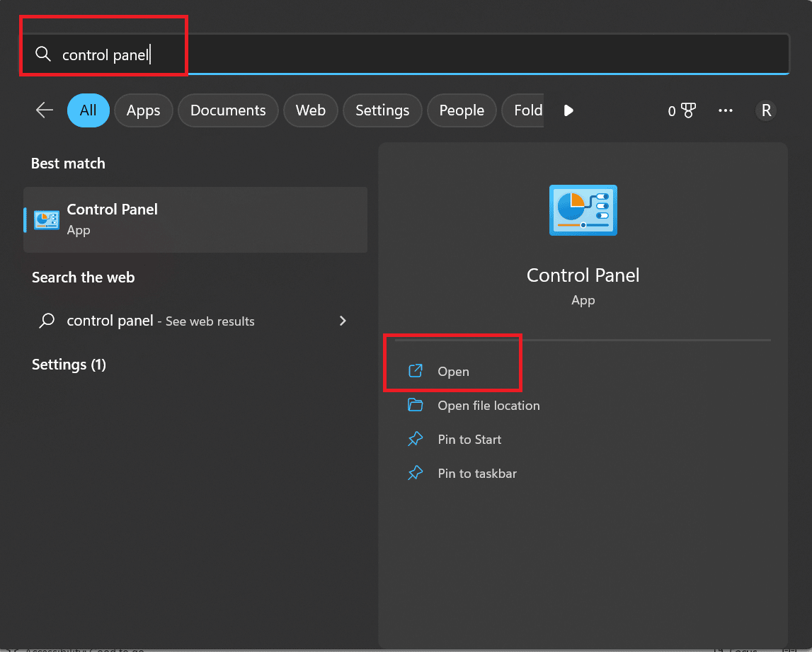Click the search field containing 'control panel'
The image size is (812, 652).
click(405, 55)
